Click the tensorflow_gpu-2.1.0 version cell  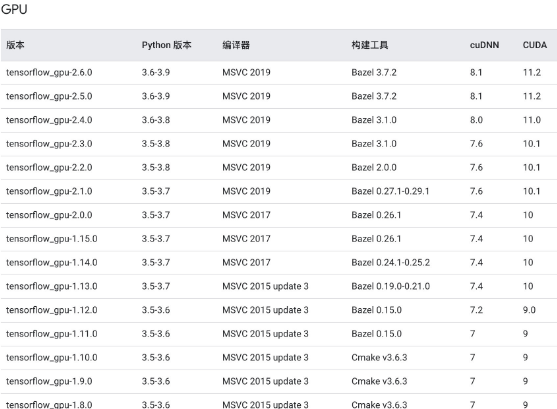coord(49,191)
